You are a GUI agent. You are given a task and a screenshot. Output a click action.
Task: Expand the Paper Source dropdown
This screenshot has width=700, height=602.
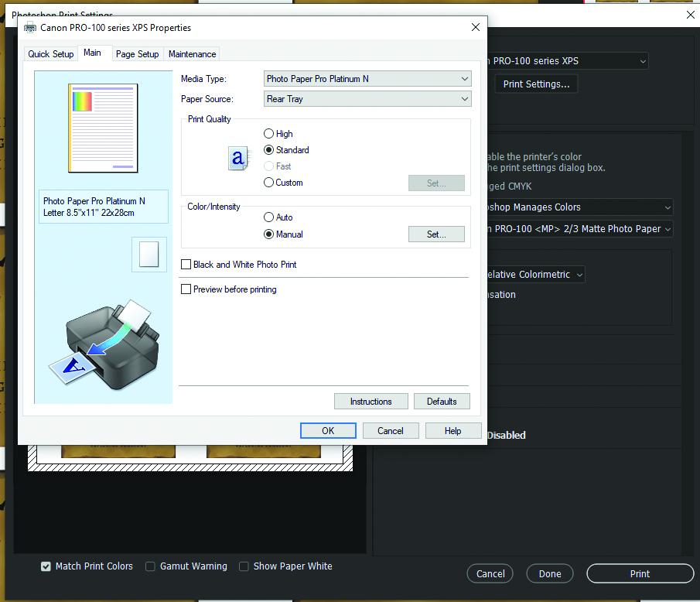367,99
